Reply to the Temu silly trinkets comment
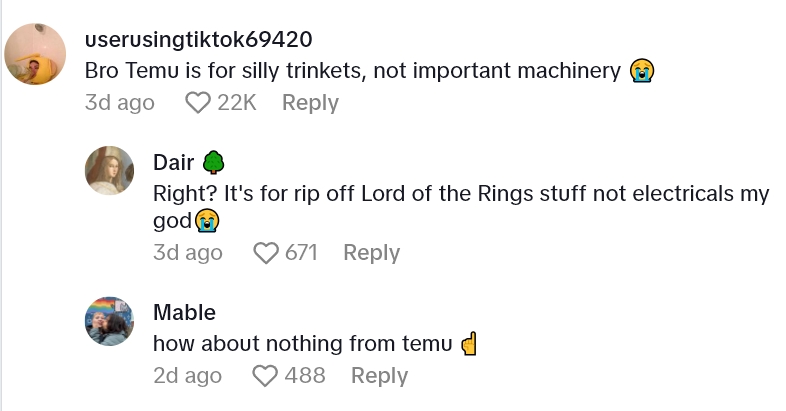786x411 pixels. point(310,102)
